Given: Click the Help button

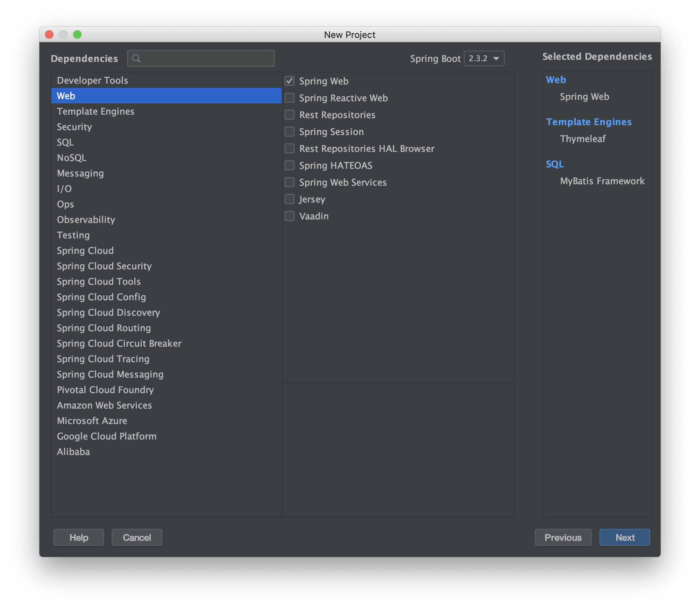Looking at the screenshot, I should click(x=79, y=537).
